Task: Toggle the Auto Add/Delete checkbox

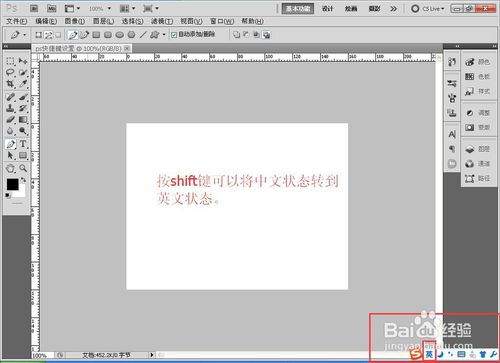Action: (x=174, y=35)
